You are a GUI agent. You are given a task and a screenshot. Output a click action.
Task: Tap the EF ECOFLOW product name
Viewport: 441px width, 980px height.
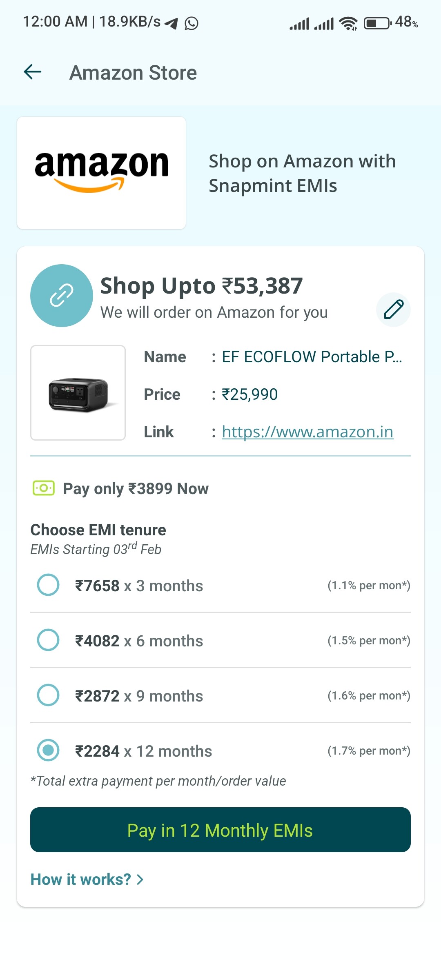[312, 357]
